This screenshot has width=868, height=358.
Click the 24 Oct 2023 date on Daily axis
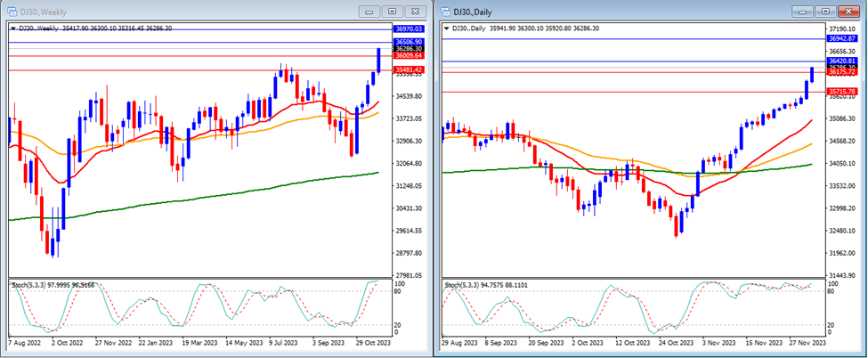(676, 343)
